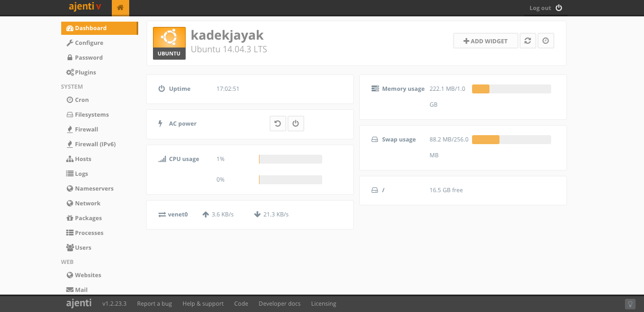Open the Help & support link
The width and height of the screenshot is (644, 312).
tap(203, 304)
